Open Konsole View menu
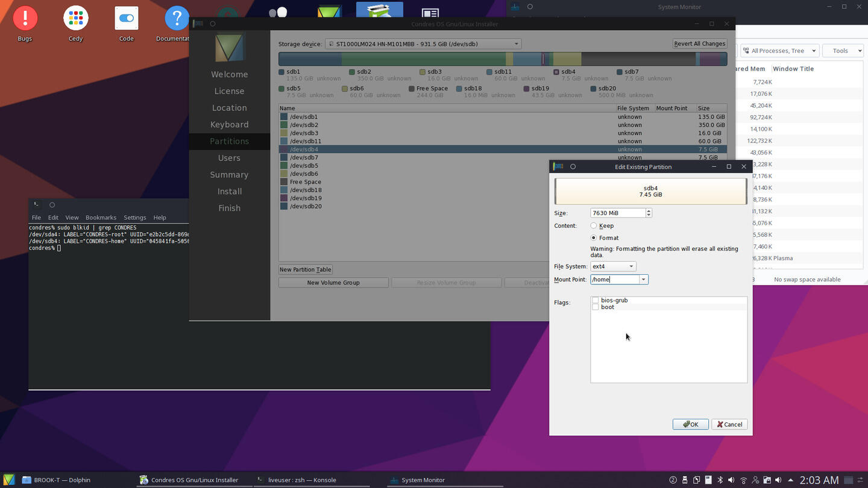 click(72, 217)
